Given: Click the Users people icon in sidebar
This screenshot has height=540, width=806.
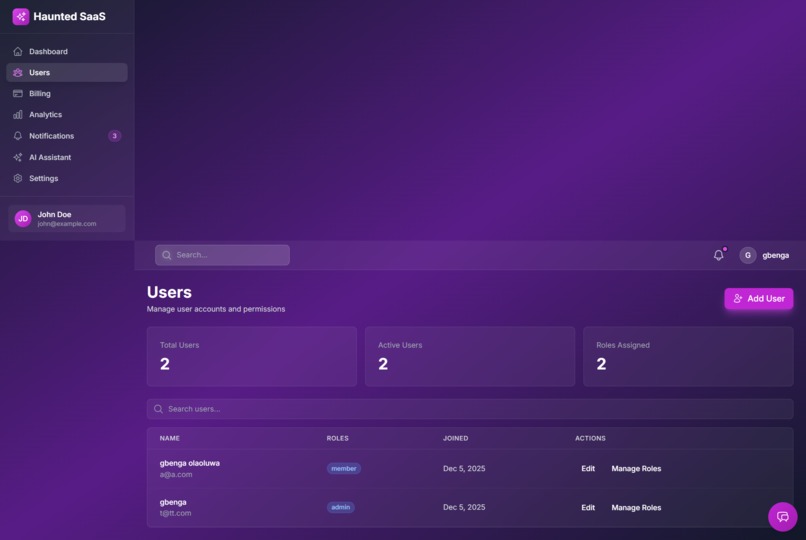Looking at the screenshot, I should pyautogui.click(x=18, y=72).
